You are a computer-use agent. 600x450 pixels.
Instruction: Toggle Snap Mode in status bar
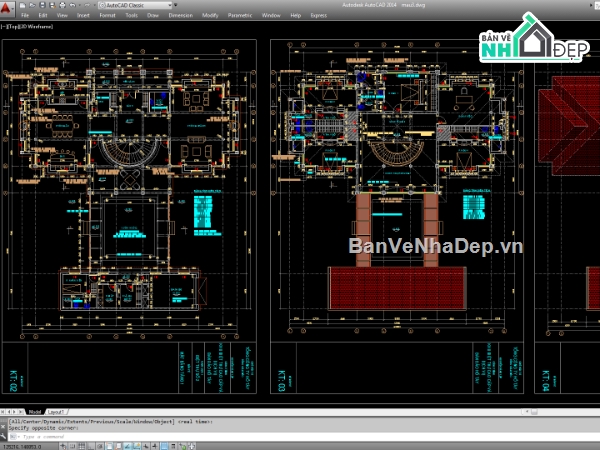[72, 447]
